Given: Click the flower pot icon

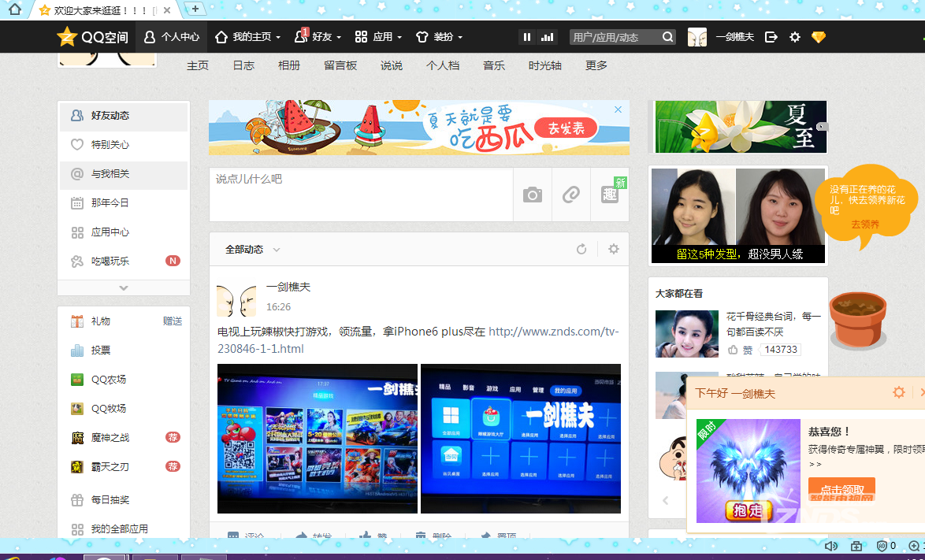Looking at the screenshot, I should [858, 321].
